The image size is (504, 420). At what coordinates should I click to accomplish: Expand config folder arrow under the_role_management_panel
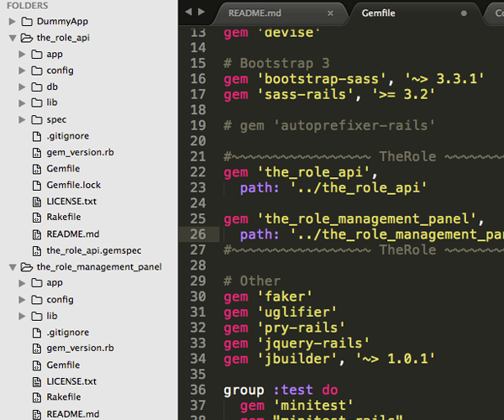tap(22, 300)
